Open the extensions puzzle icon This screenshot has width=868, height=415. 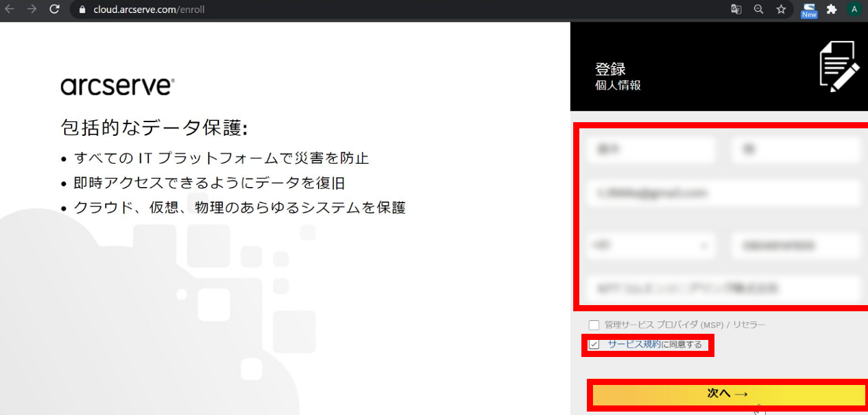coord(831,10)
